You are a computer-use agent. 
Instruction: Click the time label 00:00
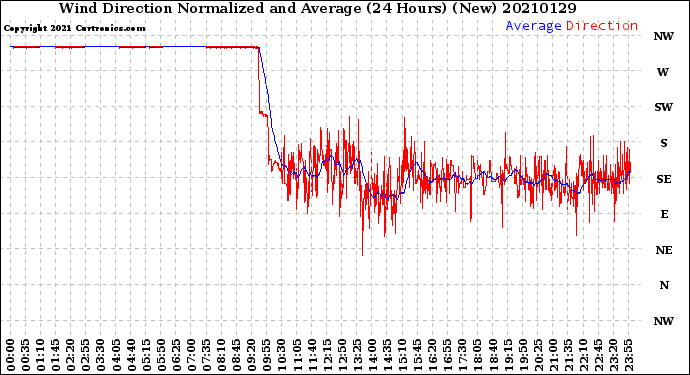(11, 355)
